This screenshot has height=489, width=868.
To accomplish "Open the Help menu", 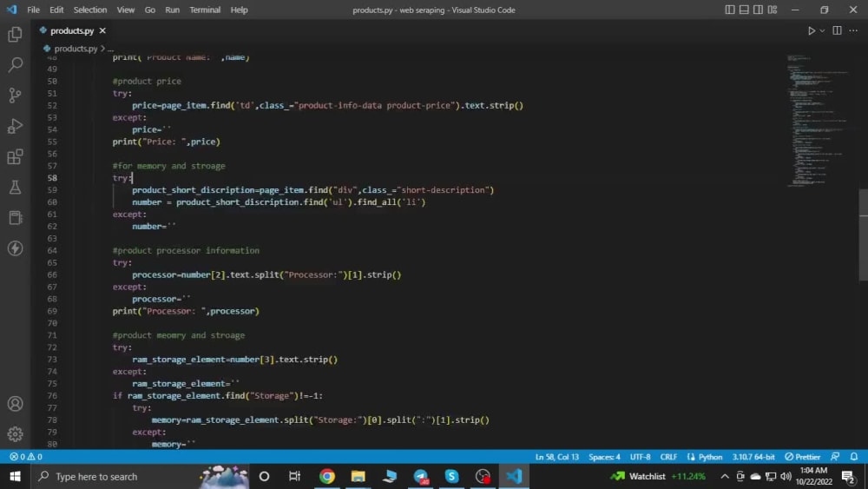I will [x=240, y=10].
